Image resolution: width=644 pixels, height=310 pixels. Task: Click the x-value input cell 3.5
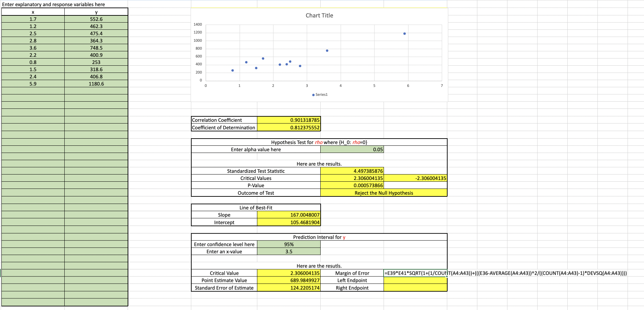click(x=289, y=251)
